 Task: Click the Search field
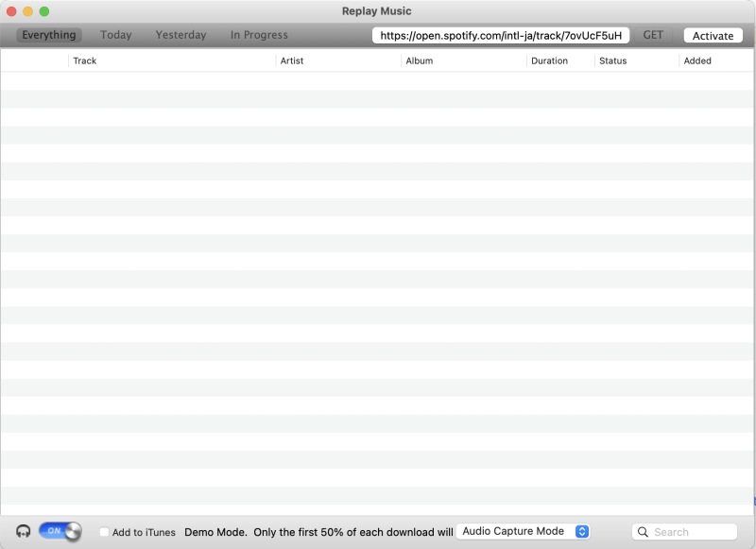coord(684,532)
